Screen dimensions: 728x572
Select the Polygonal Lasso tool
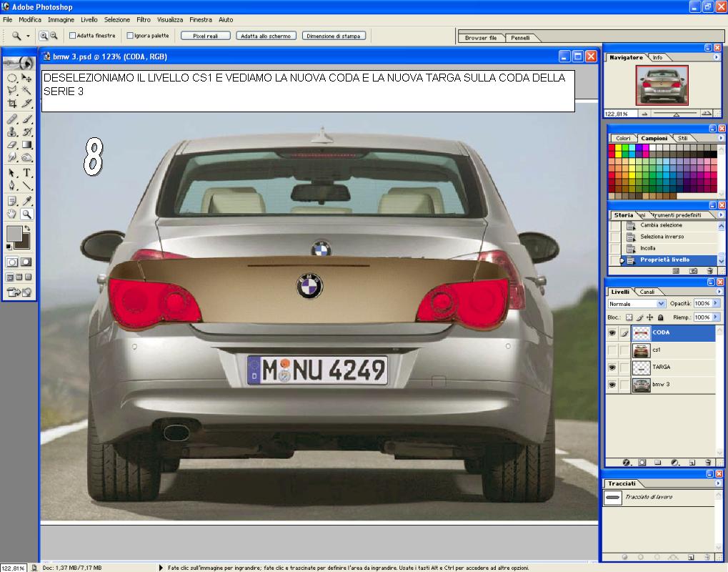click(x=12, y=91)
